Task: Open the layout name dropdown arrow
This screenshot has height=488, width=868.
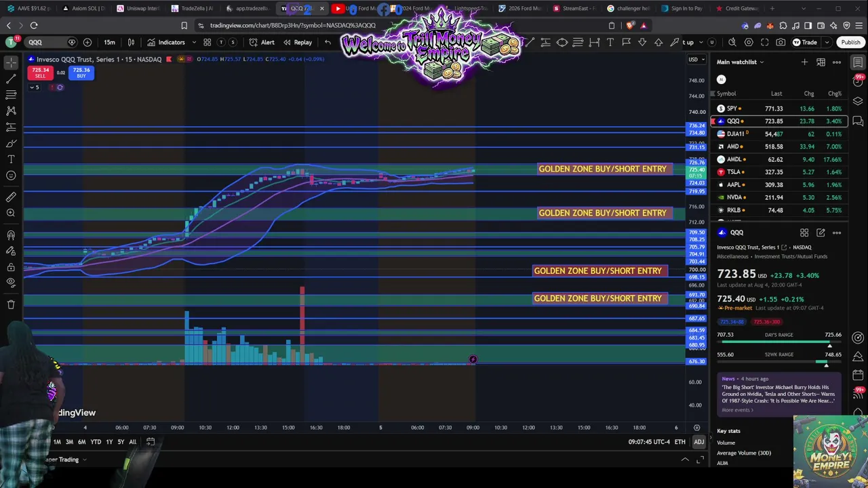Action: [x=701, y=42]
